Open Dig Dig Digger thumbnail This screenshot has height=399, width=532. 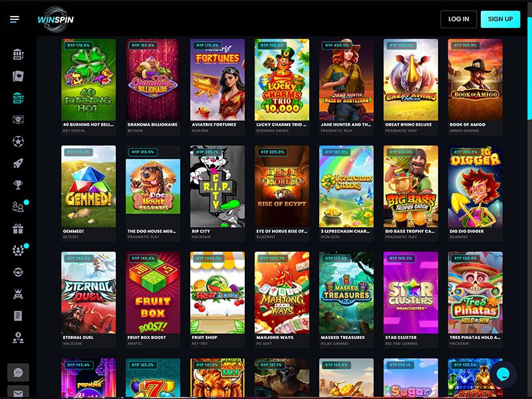coord(475,186)
